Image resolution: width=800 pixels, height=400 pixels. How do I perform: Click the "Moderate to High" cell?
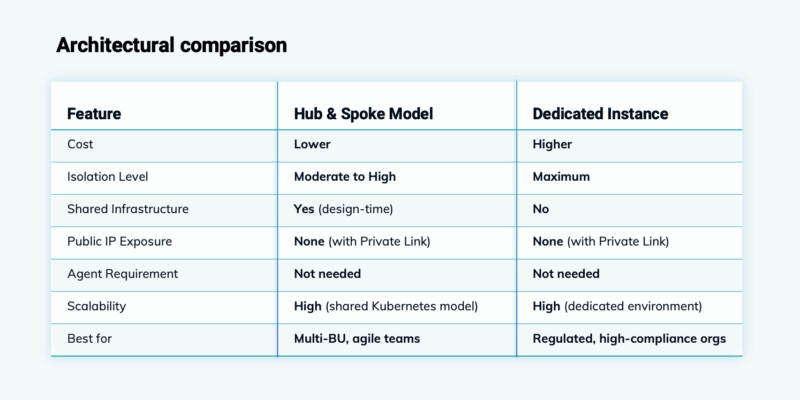click(x=344, y=177)
